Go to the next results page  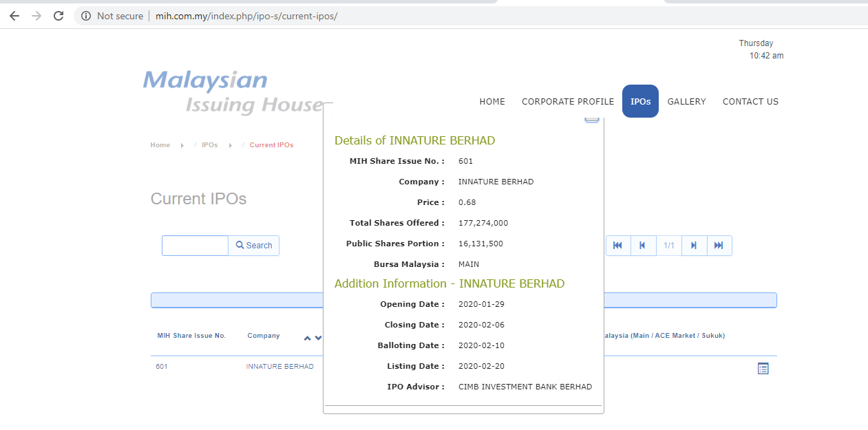pyautogui.click(x=694, y=246)
